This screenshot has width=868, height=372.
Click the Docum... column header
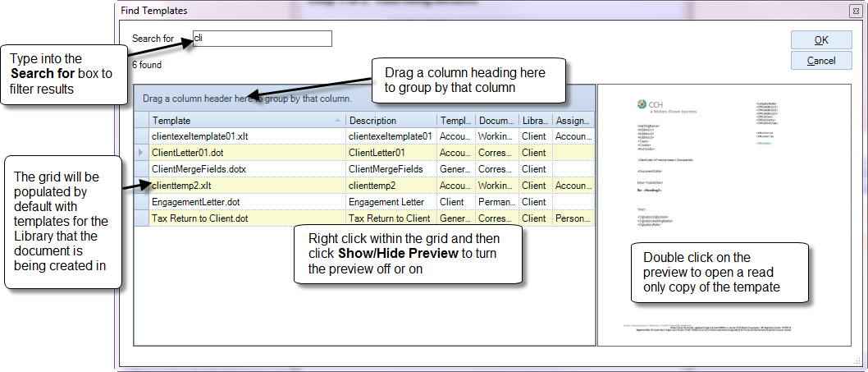(x=497, y=120)
